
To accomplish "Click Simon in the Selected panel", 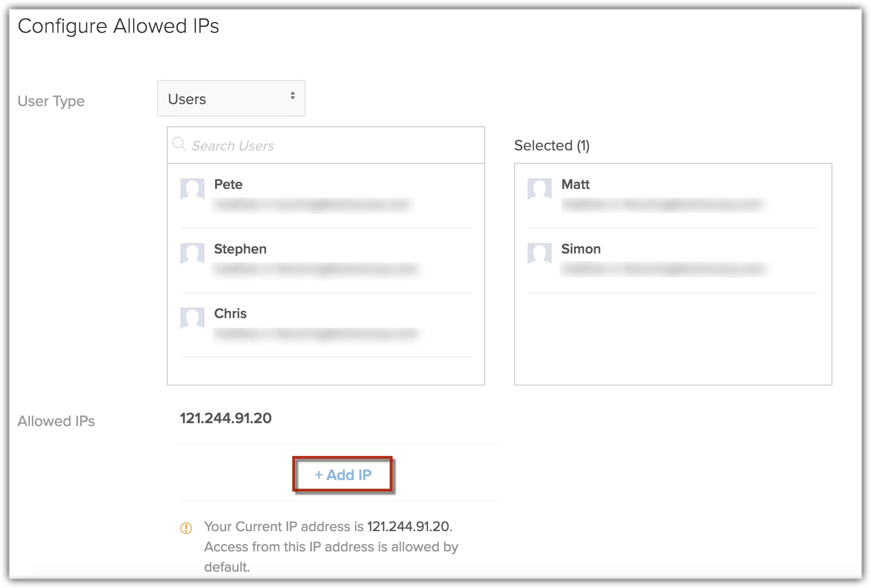I will 581,249.
